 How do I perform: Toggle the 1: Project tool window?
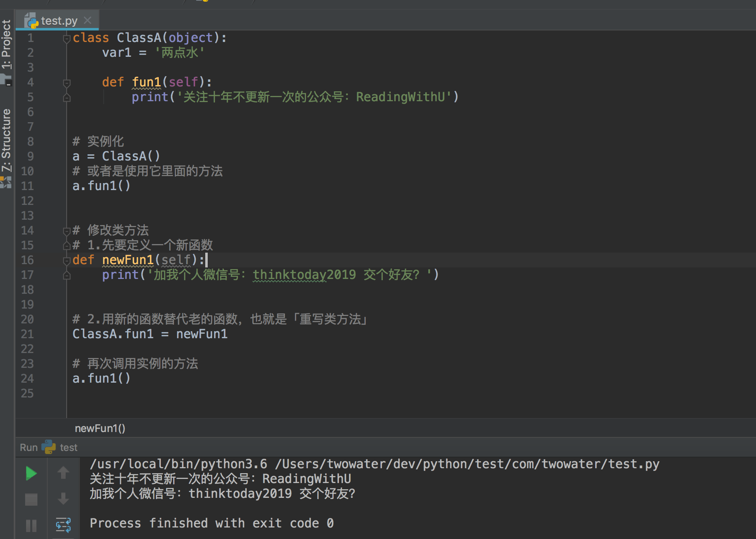tap(6, 44)
